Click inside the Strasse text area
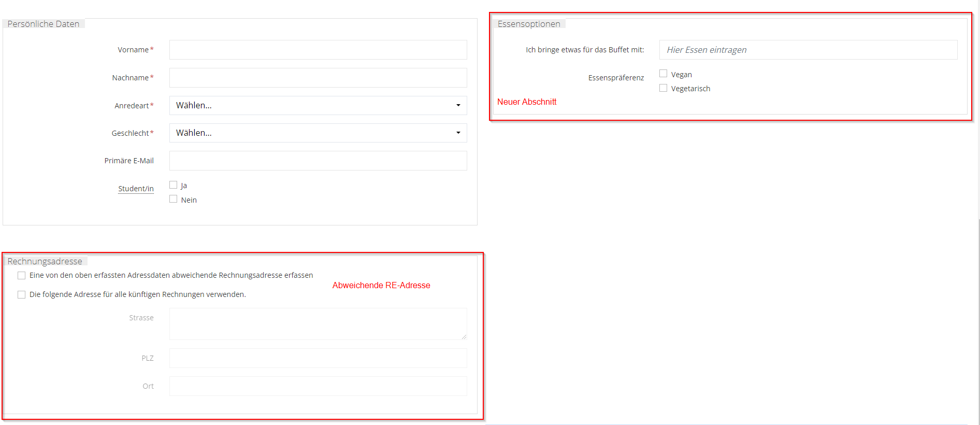Viewport: 980px width, 425px height. pyautogui.click(x=318, y=324)
